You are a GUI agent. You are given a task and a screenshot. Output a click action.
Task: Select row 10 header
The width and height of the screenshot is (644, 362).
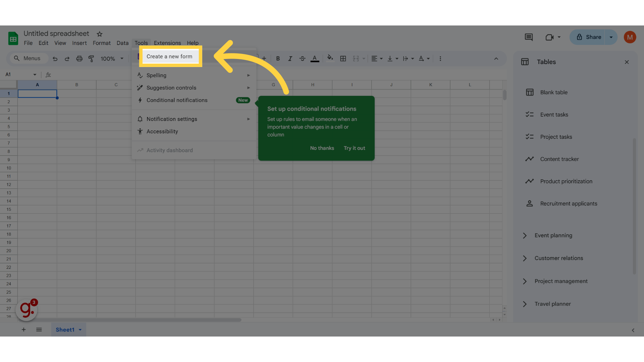[9, 168]
